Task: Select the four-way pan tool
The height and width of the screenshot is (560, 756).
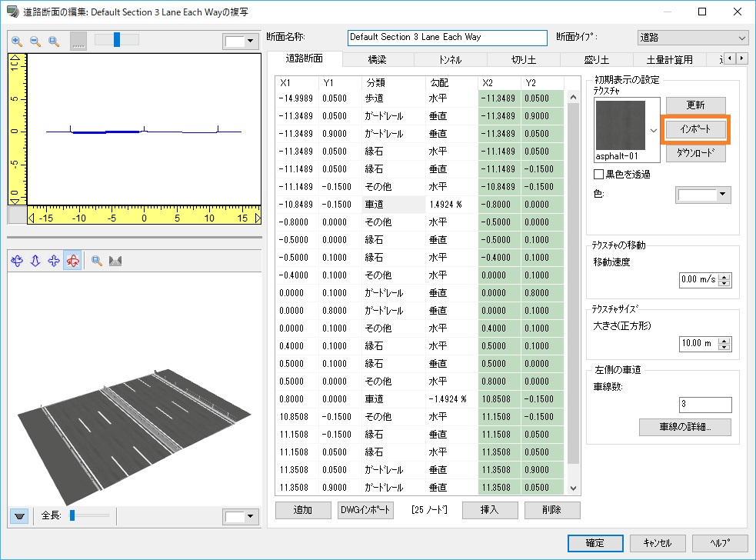Action: click(54, 262)
